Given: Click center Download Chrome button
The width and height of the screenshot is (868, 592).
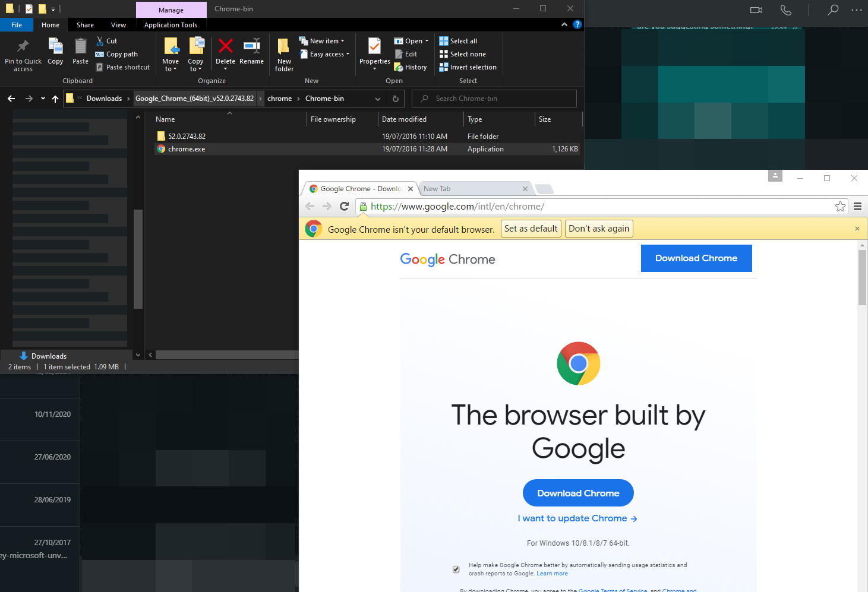Looking at the screenshot, I should click(578, 493).
